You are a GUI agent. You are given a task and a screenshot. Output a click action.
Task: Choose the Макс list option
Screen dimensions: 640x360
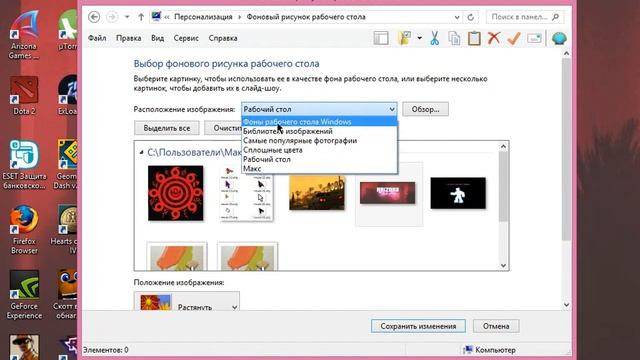pyautogui.click(x=319, y=169)
